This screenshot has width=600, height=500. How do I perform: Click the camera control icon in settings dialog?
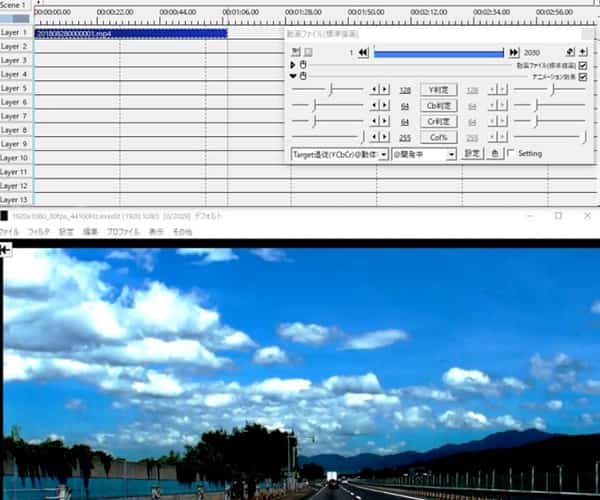(x=569, y=52)
